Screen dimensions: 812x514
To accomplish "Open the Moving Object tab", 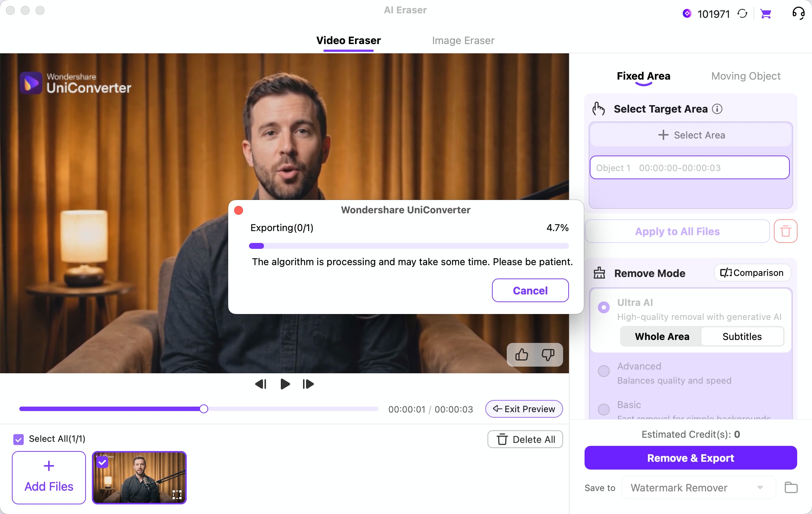I will (x=746, y=76).
